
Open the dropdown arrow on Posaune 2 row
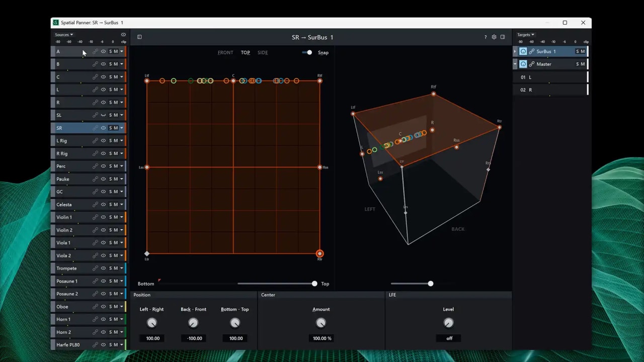[121, 294]
